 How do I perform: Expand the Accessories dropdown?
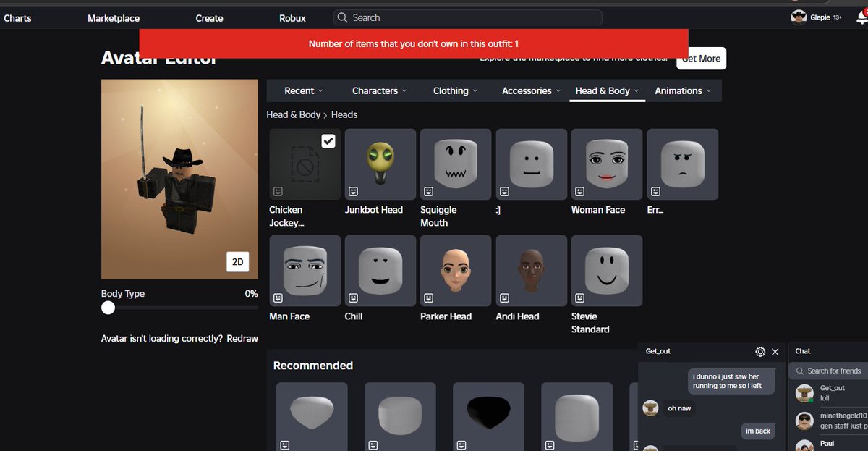532,90
